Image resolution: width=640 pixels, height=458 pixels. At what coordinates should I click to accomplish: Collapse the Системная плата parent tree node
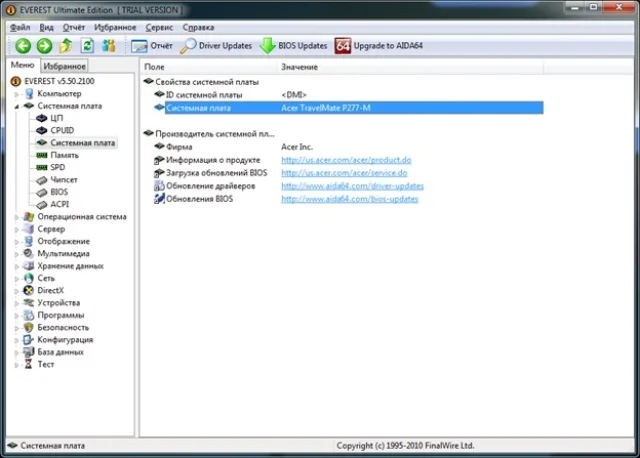tap(17, 106)
